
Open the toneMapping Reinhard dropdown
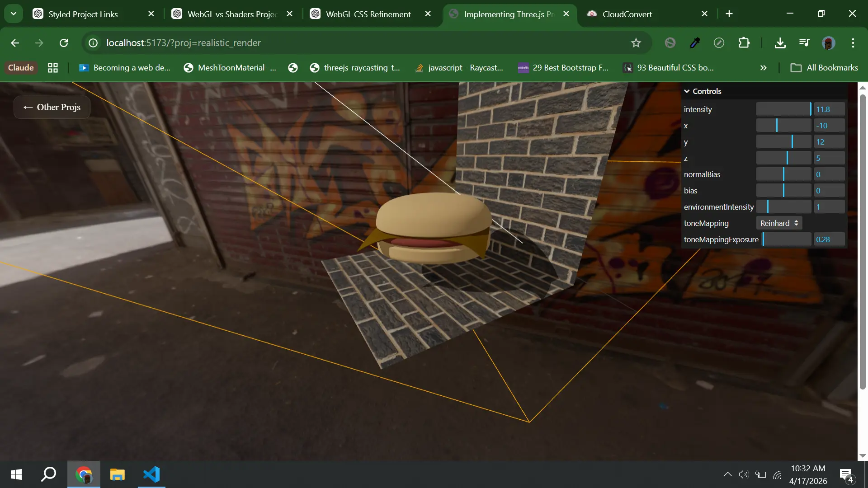779,223
